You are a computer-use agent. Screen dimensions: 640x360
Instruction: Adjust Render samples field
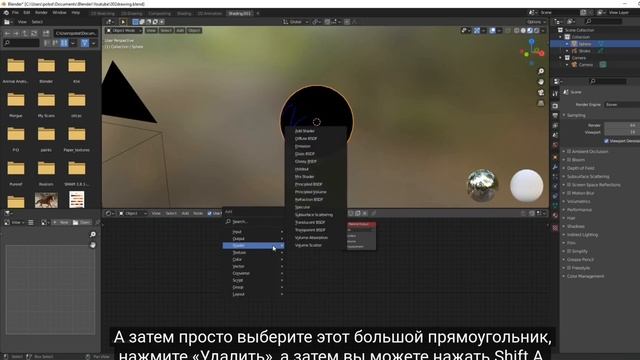click(x=622, y=125)
